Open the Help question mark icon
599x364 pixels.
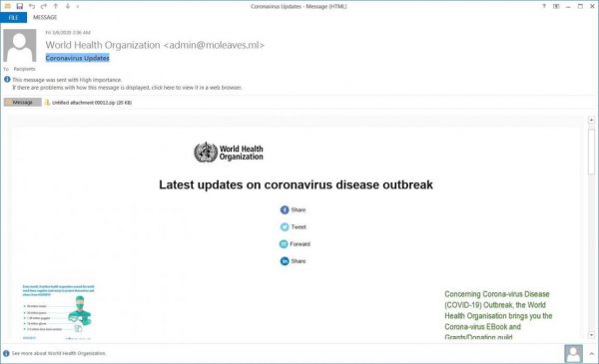544,6
